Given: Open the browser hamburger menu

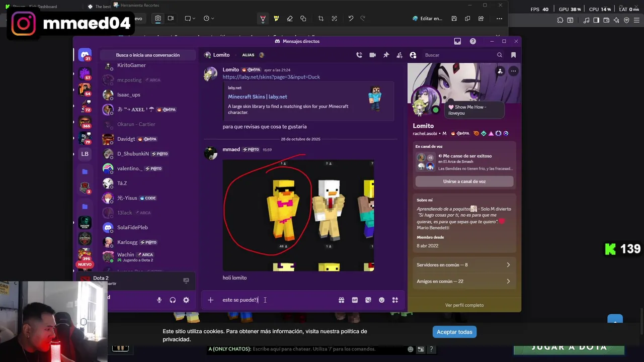Looking at the screenshot, I should (636, 20).
